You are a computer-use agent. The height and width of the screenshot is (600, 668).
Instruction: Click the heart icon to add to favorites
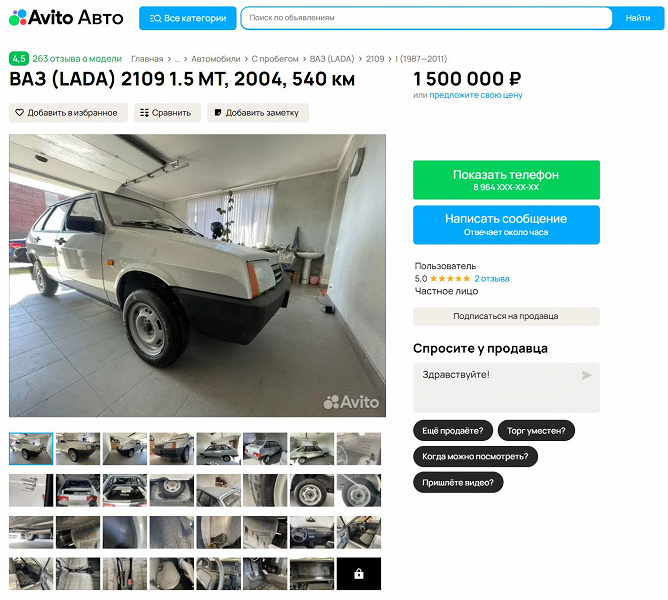[x=19, y=113]
